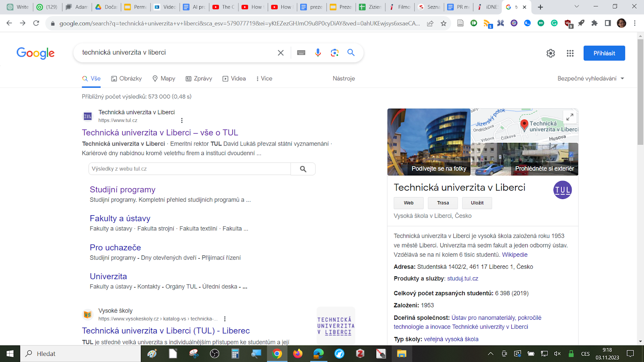Open the browser extensions puzzle icon
Screen dimensions: 644x362
594,23
